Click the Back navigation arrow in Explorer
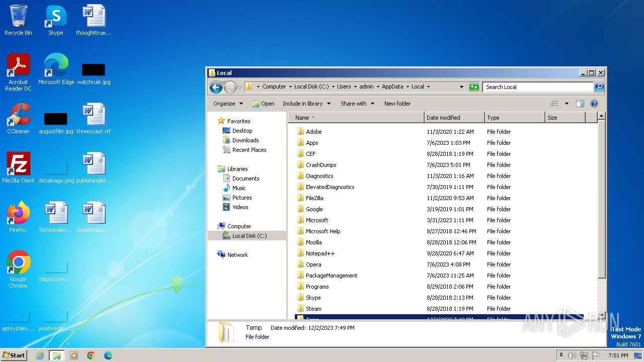 (216, 87)
